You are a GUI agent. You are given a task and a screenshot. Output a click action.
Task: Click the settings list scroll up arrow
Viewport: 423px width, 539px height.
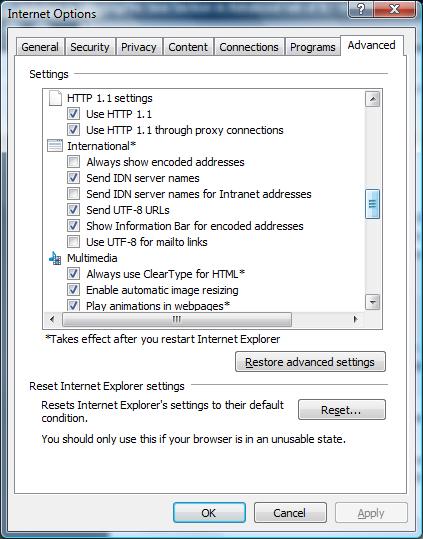pyautogui.click(x=372, y=99)
